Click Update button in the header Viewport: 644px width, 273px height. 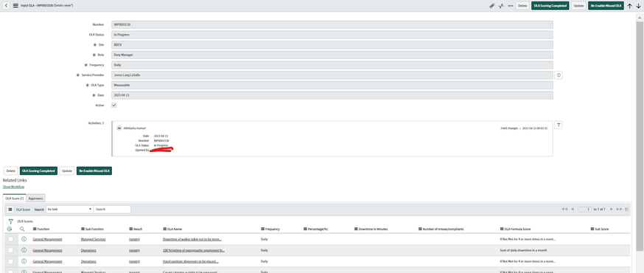coord(578,6)
